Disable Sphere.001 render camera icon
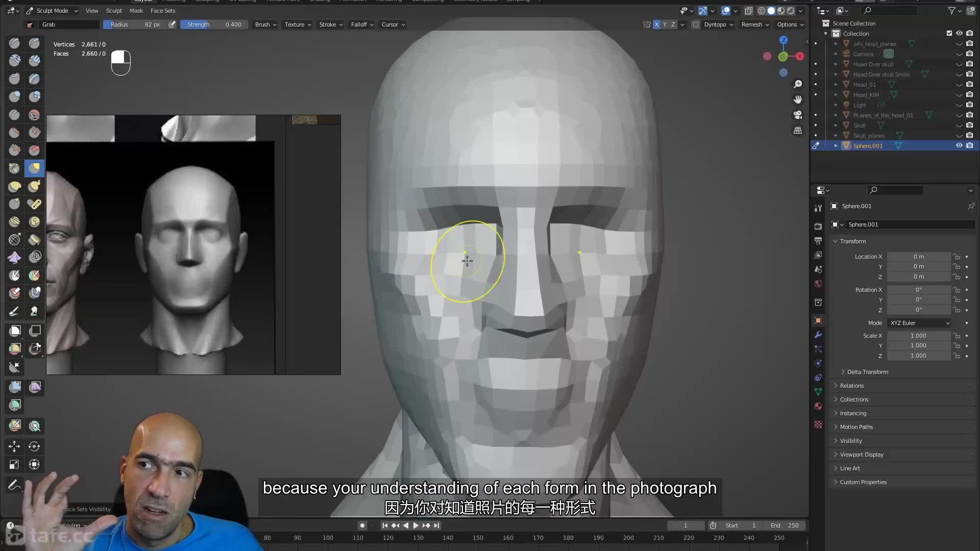Image resolution: width=980 pixels, height=551 pixels. 969,145
